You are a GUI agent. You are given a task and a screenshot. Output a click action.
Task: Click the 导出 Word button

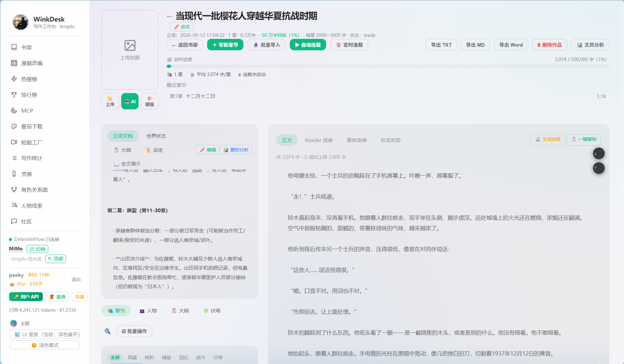[x=511, y=45]
